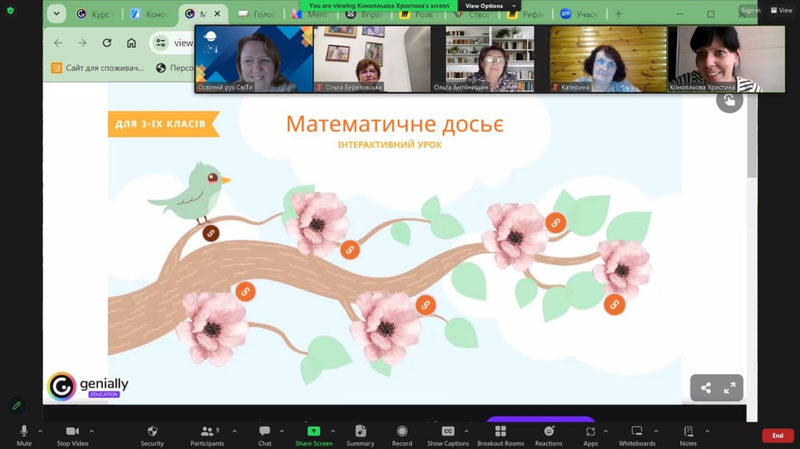Open video options arrow beside Stop Video

click(x=92, y=432)
